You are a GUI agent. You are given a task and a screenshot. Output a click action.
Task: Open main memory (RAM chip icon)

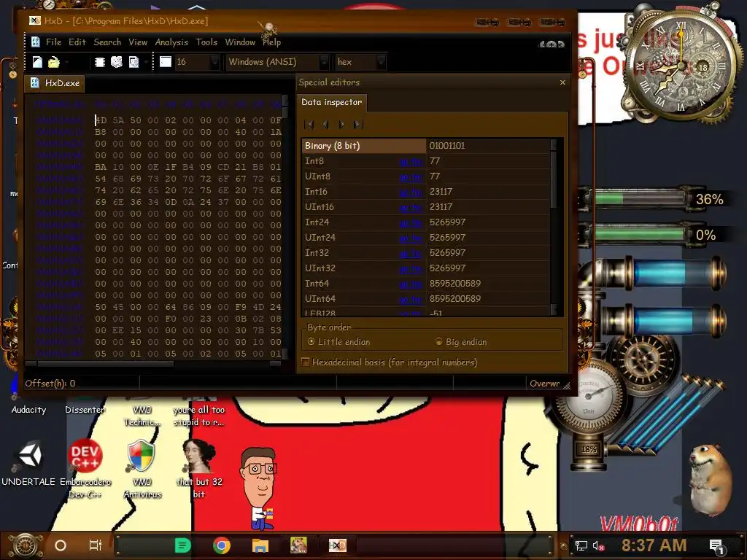99,62
